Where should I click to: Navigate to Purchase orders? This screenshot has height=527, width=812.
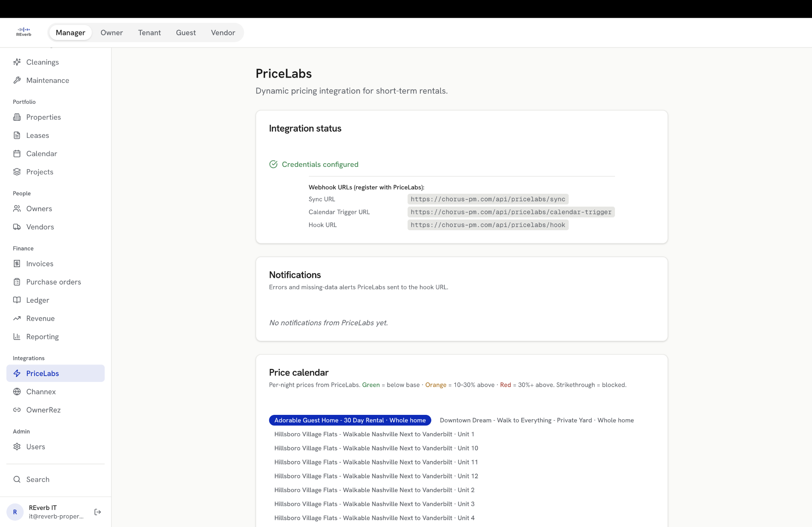point(56,282)
